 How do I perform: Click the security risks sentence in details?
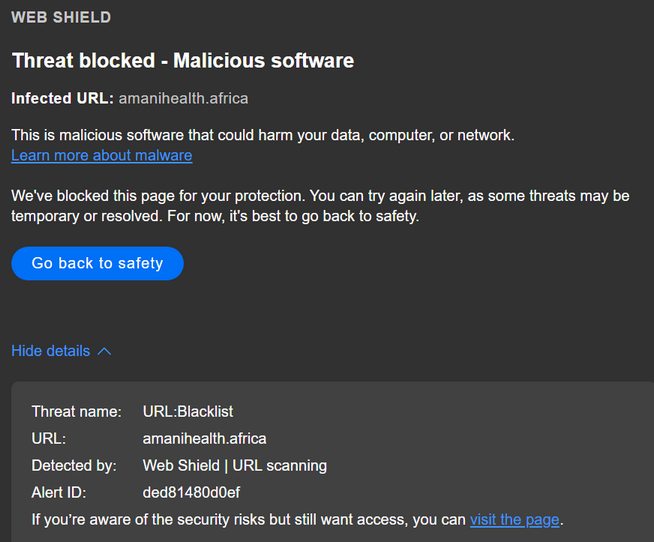248,519
